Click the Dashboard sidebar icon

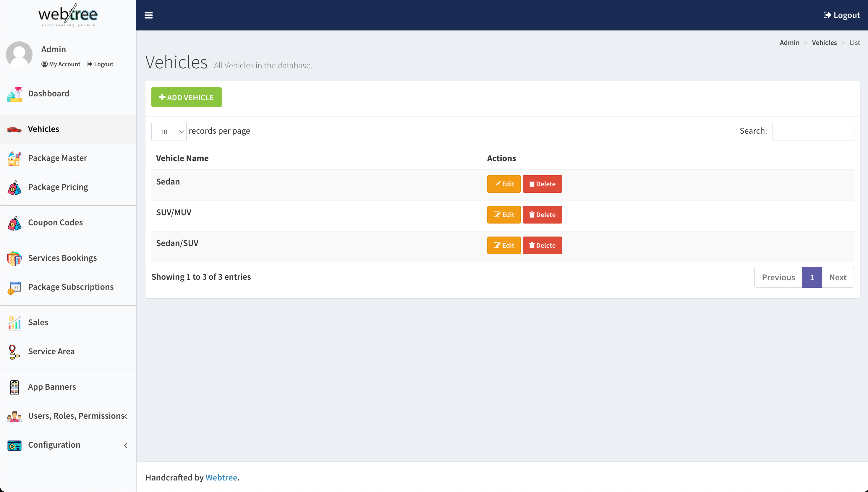(x=14, y=94)
